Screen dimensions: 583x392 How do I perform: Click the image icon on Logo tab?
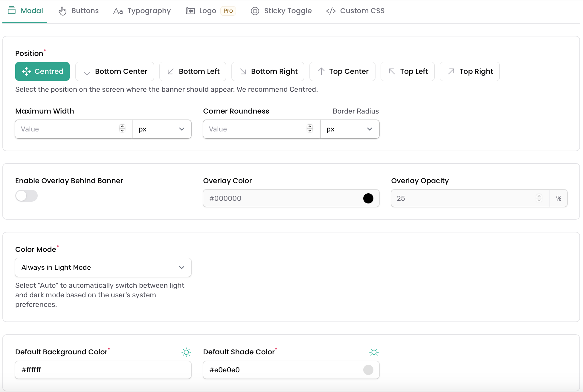[190, 11]
